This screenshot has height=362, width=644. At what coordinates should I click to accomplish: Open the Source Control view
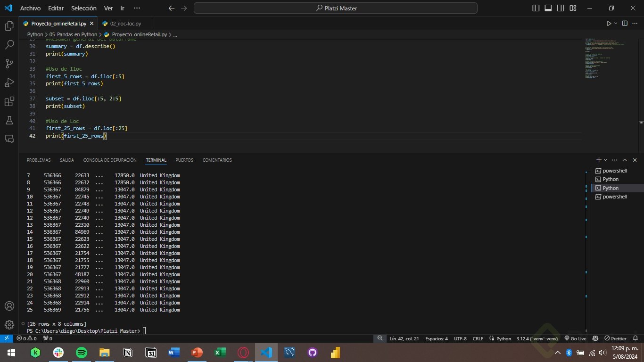tap(9, 64)
